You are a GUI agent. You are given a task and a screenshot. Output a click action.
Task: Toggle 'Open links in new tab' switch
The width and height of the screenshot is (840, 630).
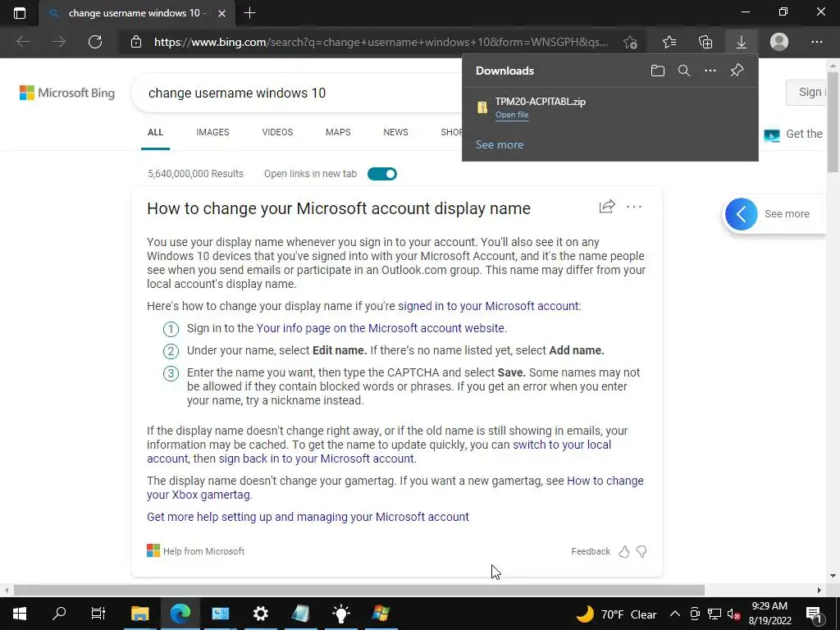pyautogui.click(x=382, y=174)
